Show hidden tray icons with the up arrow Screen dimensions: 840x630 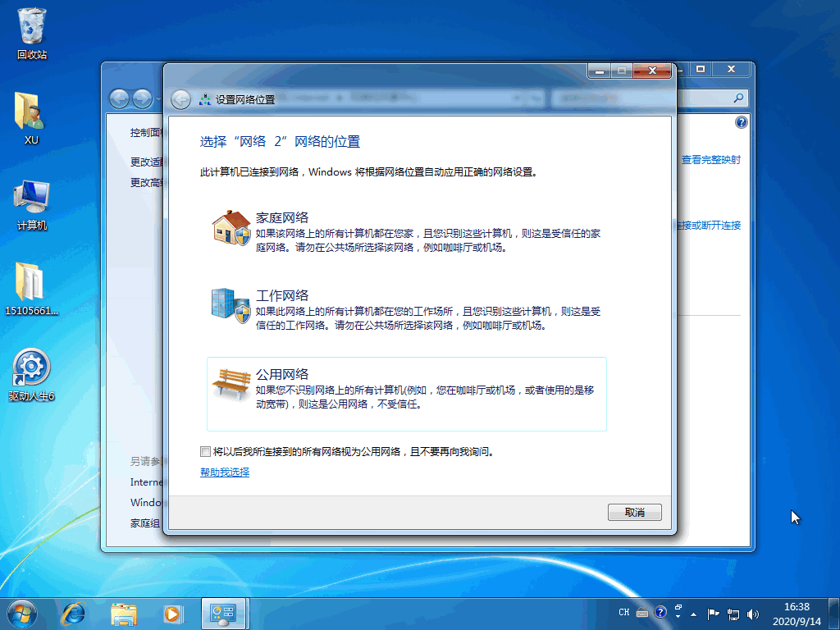tap(694, 613)
